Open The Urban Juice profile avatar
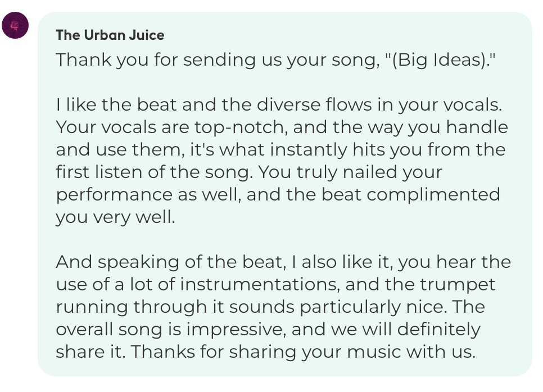The image size is (543, 392). click(x=15, y=25)
